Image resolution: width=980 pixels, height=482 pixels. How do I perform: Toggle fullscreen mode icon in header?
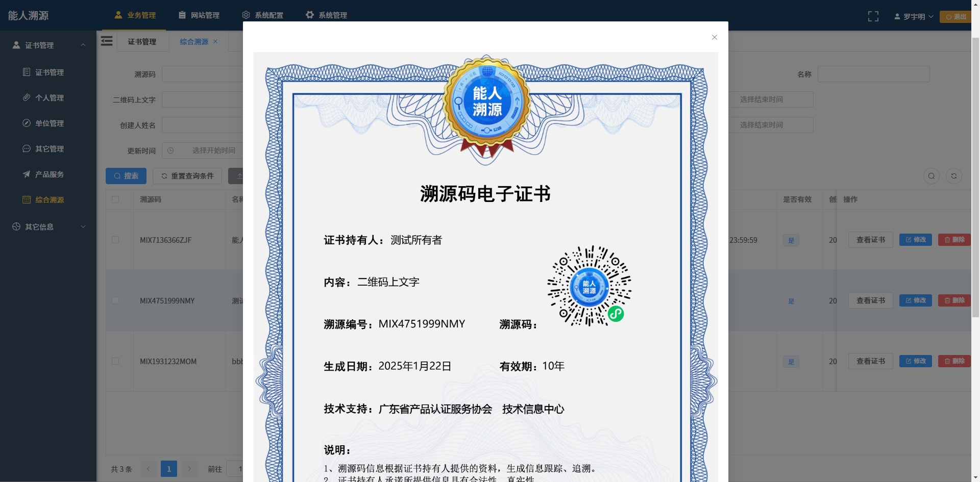[873, 16]
